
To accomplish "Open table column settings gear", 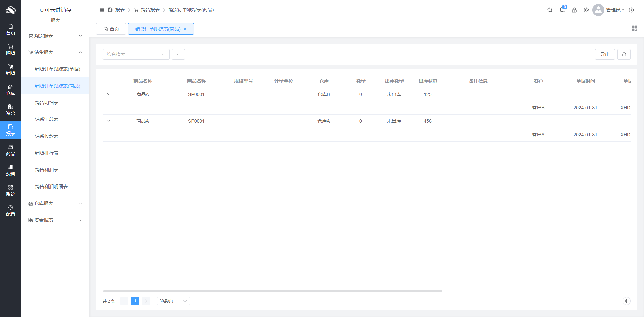I will click(626, 301).
